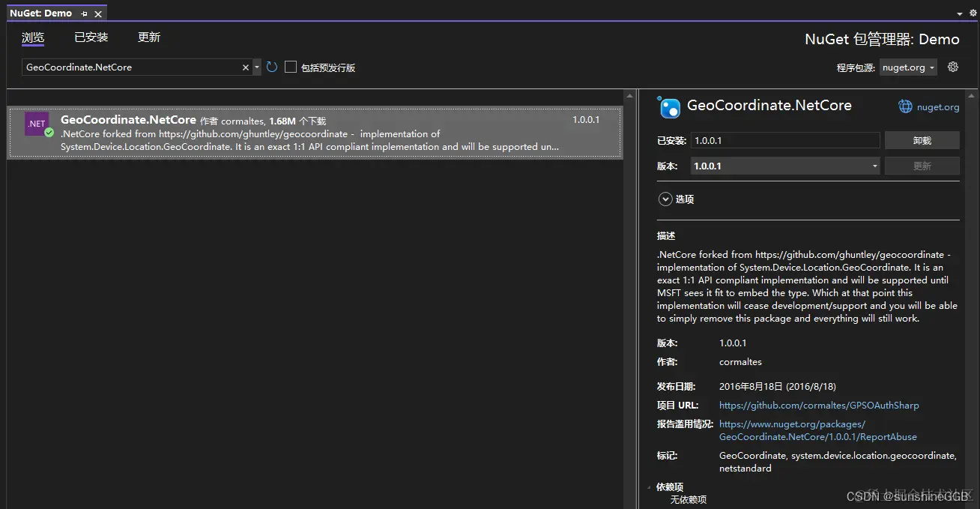Enable the 包括预发行版 checkbox

291,67
